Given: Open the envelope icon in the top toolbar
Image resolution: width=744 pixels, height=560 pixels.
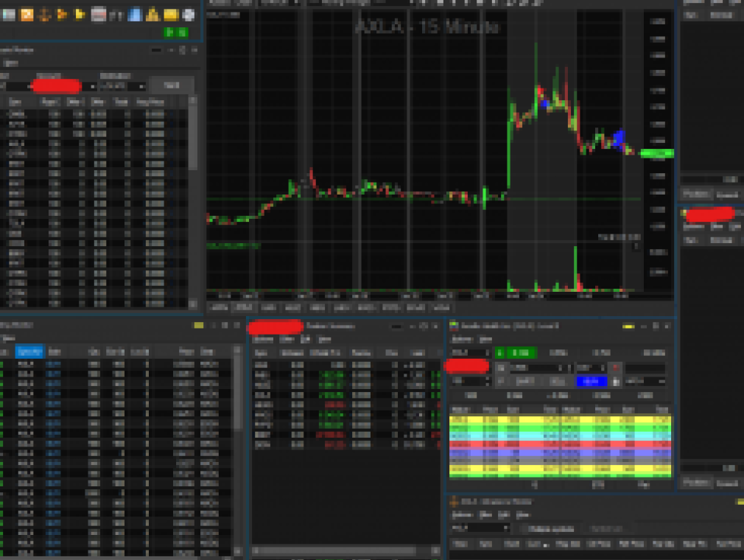Looking at the screenshot, I should tap(172, 14).
